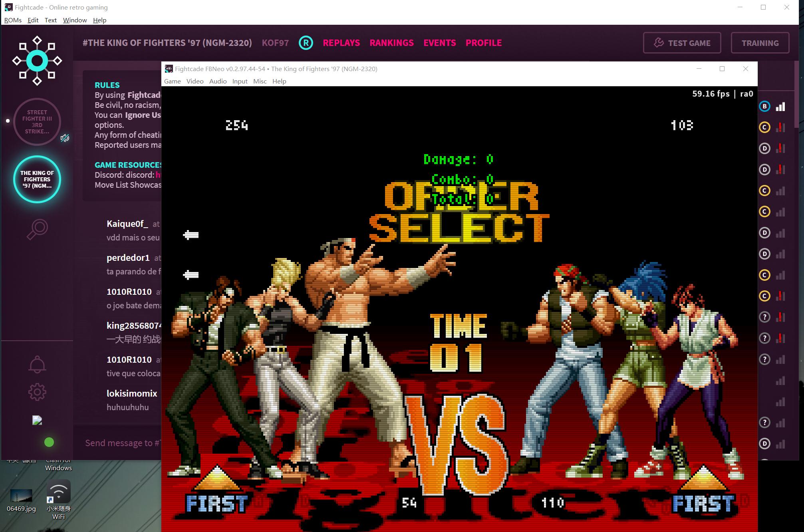Expand the emulator Video menu

[195, 81]
